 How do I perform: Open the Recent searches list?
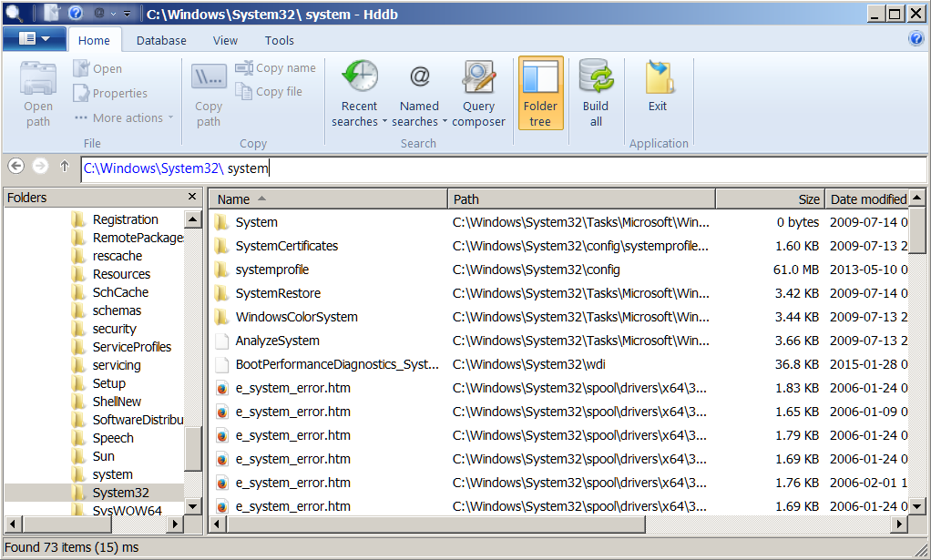tap(359, 93)
